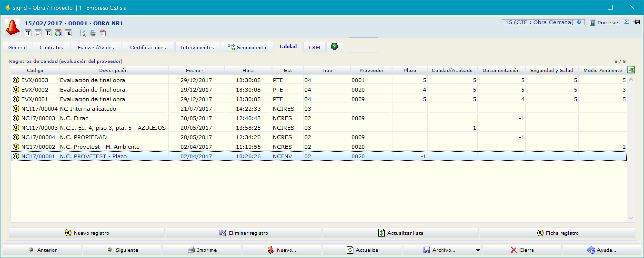Image resolution: width=644 pixels, height=258 pixels.
Task: Select row EVX/0001 quality record icon
Action: [x=16, y=99]
